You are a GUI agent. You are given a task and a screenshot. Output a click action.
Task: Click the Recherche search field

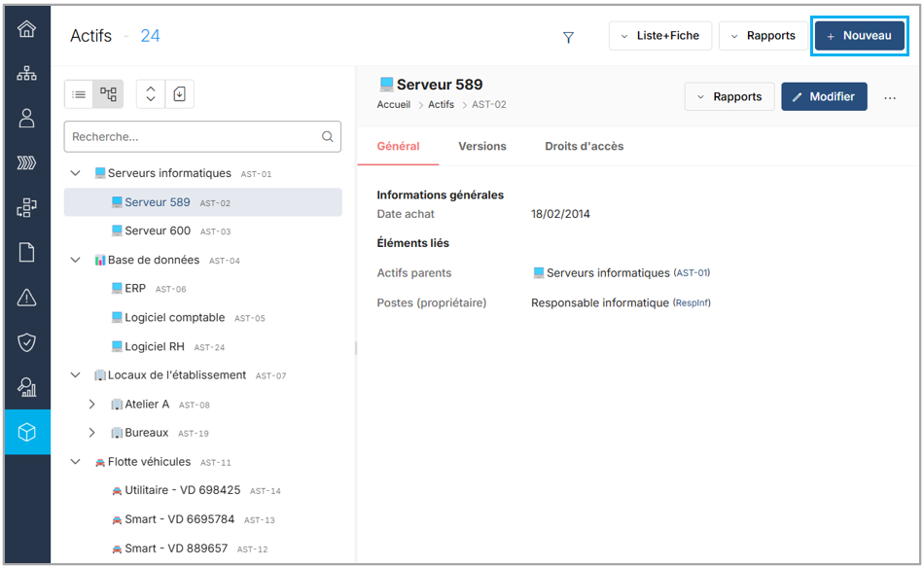point(195,137)
